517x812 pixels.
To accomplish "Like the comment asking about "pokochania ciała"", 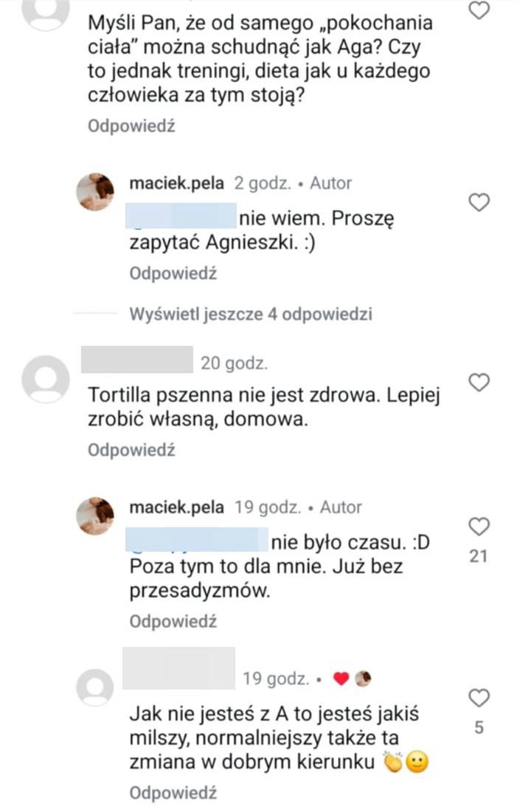I will point(479,11).
